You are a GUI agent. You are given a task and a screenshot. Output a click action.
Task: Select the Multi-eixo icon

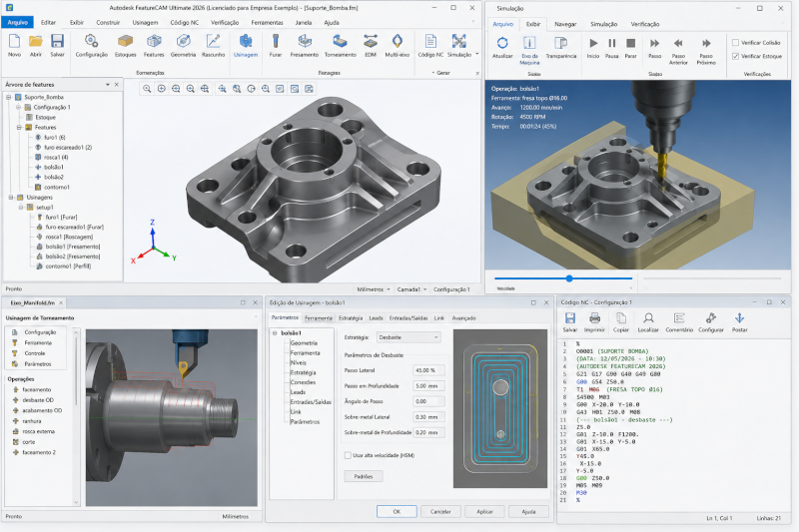398,41
